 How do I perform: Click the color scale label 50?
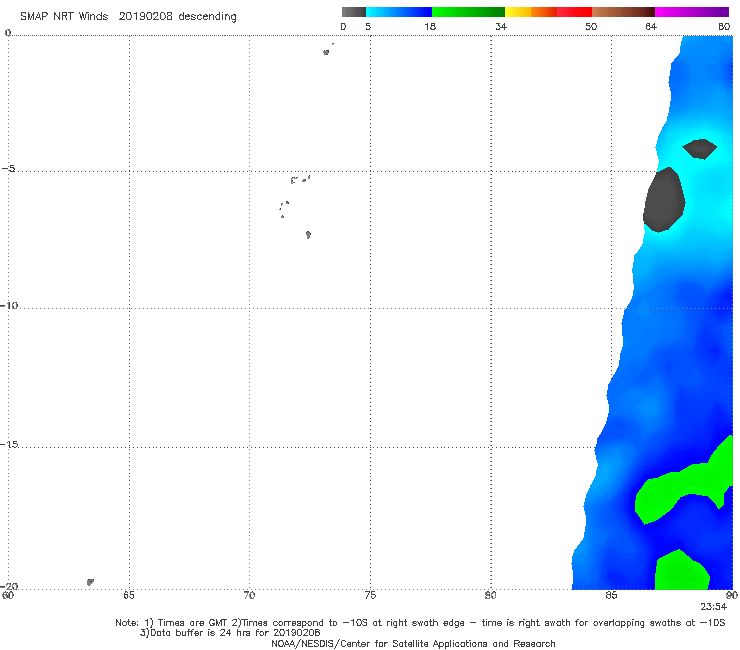[591, 27]
